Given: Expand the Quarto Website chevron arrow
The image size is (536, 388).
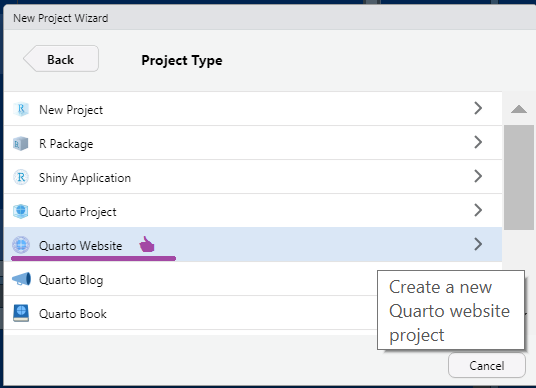Looking at the screenshot, I should coord(478,244).
